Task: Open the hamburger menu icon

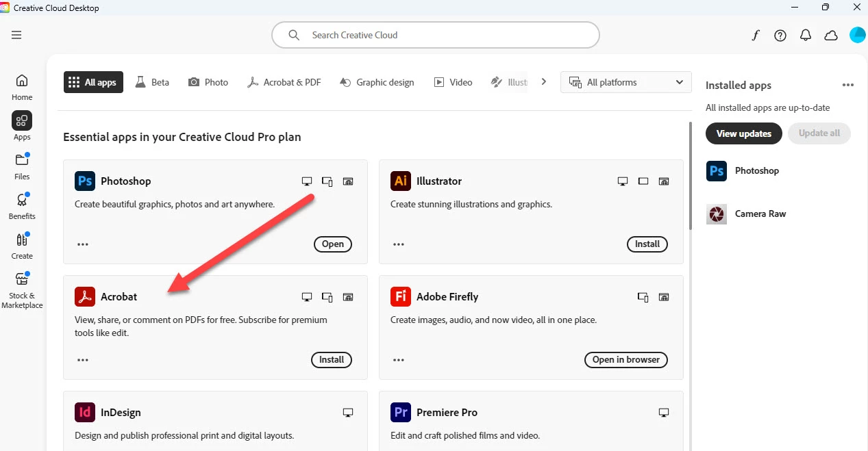Action: pyautogui.click(x=16, y=35)
